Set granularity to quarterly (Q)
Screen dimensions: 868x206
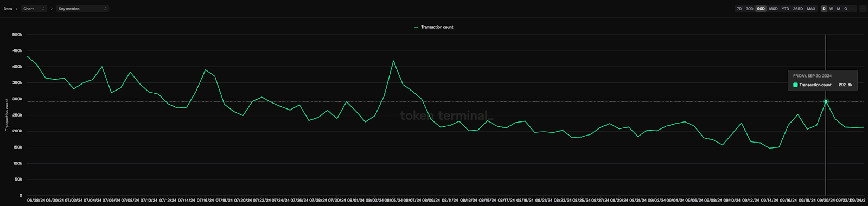point(845,9)
